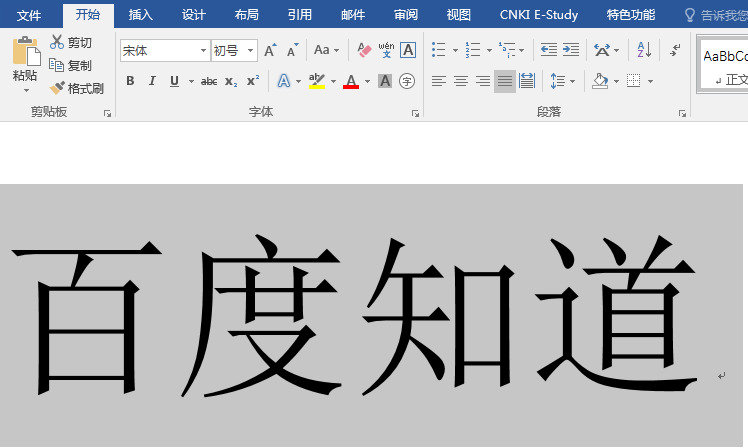Insert a numbered list
This screenshot has width=748, height=448.
473,50
